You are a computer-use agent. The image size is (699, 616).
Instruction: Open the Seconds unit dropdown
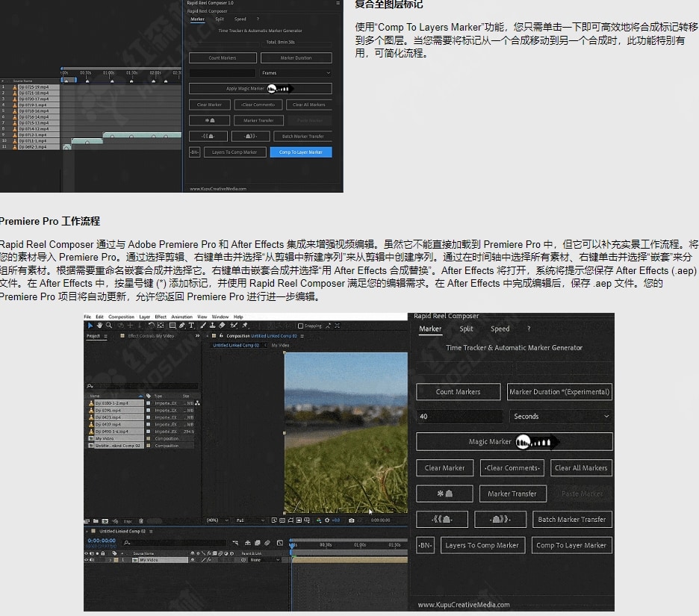point(560,417)
